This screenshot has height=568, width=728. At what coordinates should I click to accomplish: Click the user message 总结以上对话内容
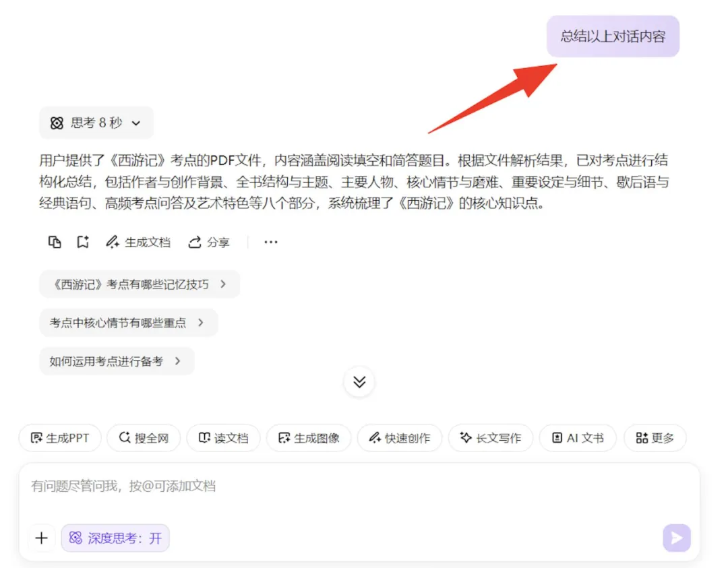613,36
